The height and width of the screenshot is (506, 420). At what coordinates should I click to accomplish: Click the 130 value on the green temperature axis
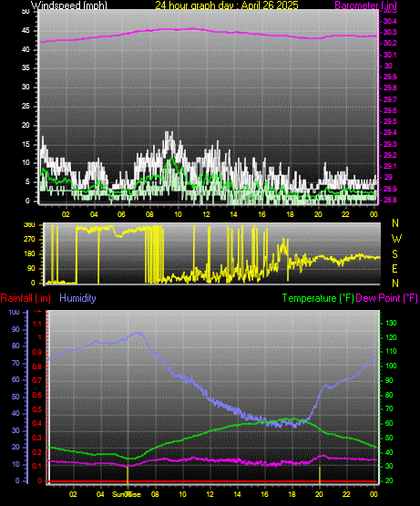point(391,323)
